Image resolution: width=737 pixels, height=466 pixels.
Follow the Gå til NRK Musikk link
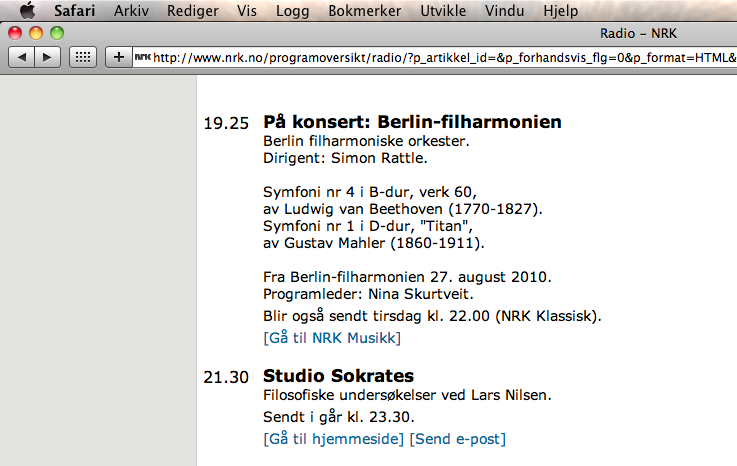(x=332, y=338)
